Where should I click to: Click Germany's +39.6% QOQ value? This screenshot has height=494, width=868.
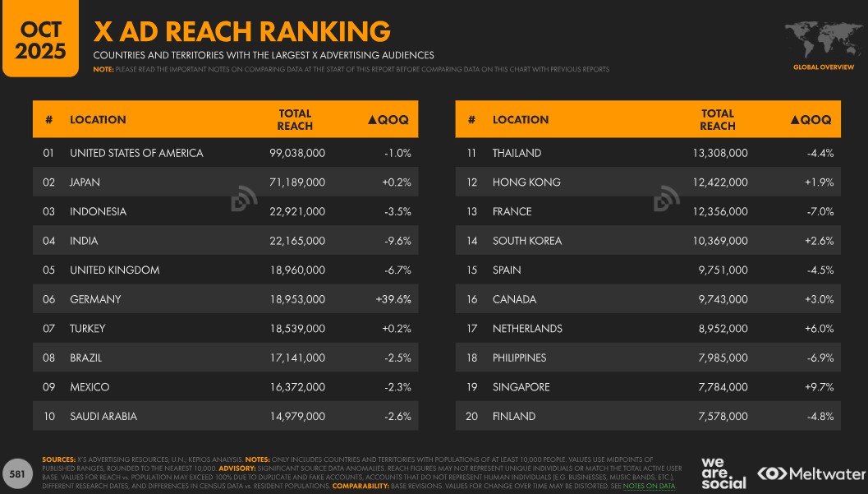pyautogui.click(x=392, y=299)
